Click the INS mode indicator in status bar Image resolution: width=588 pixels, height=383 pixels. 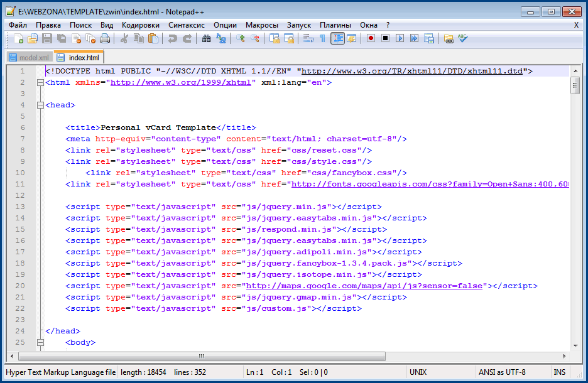coord(559,372)
